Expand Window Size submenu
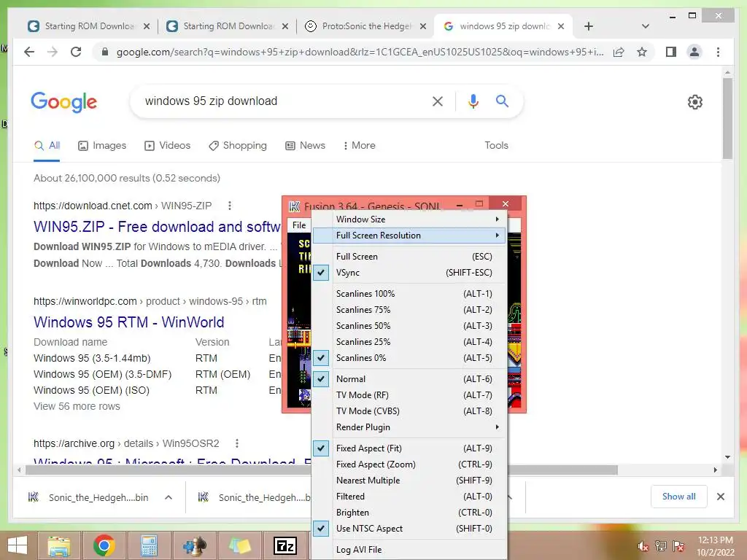This screenshot has width=747, height=560. (x=409, y=219)
